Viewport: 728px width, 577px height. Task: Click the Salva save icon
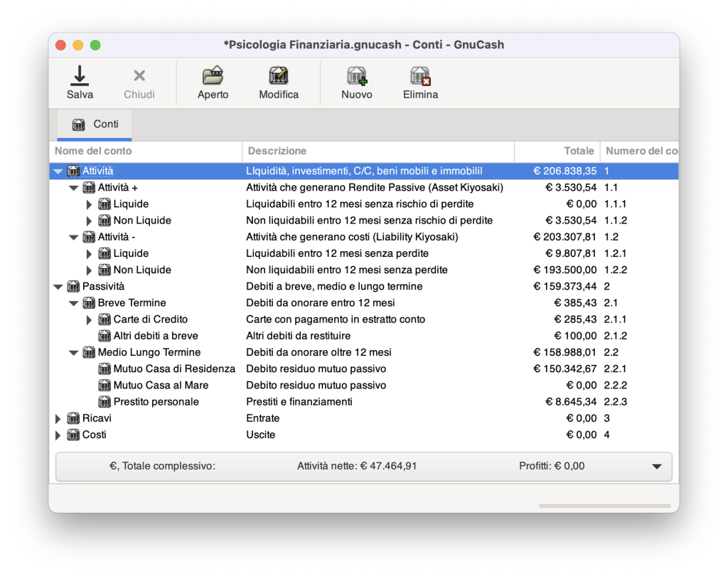pyautogui.click(x=80, y=75)
